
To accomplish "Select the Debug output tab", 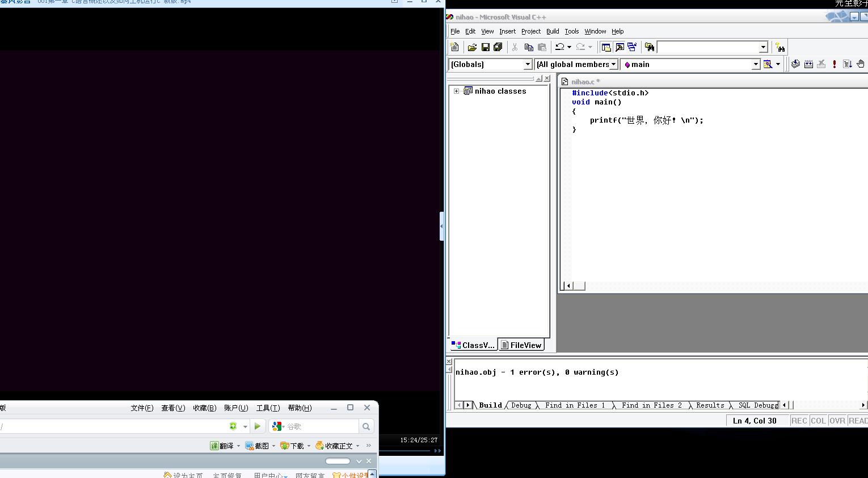I will pyautogui.click(x=521, y=405).
